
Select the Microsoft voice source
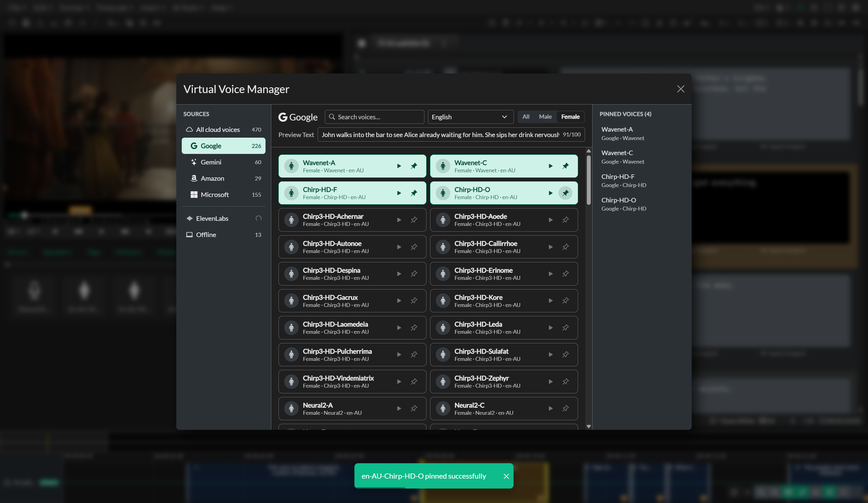[x=223, y=195]
